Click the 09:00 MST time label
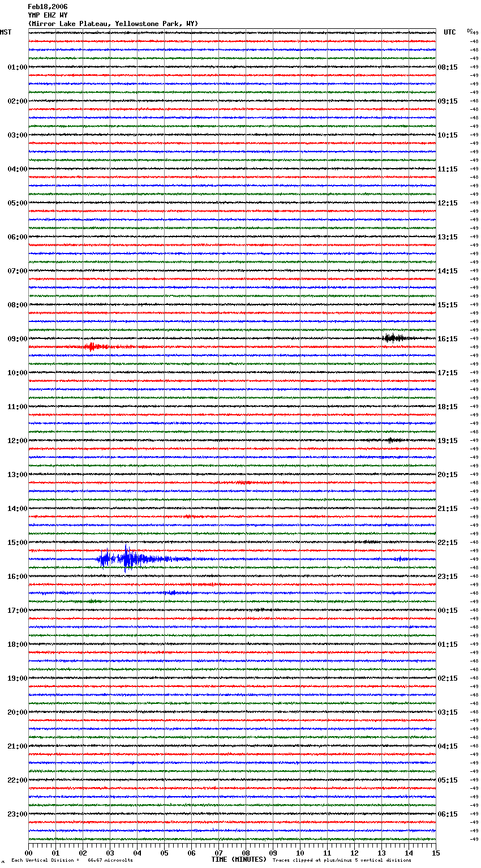 click(17, 339)
